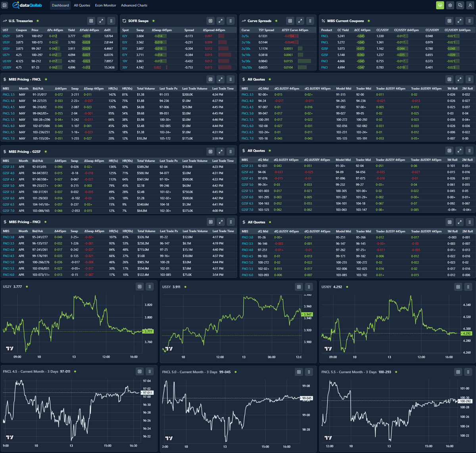Grab the U.S. Treasuries panel drag handle
The width and height of the screenshot is (476, 453).
click(111, 21)
